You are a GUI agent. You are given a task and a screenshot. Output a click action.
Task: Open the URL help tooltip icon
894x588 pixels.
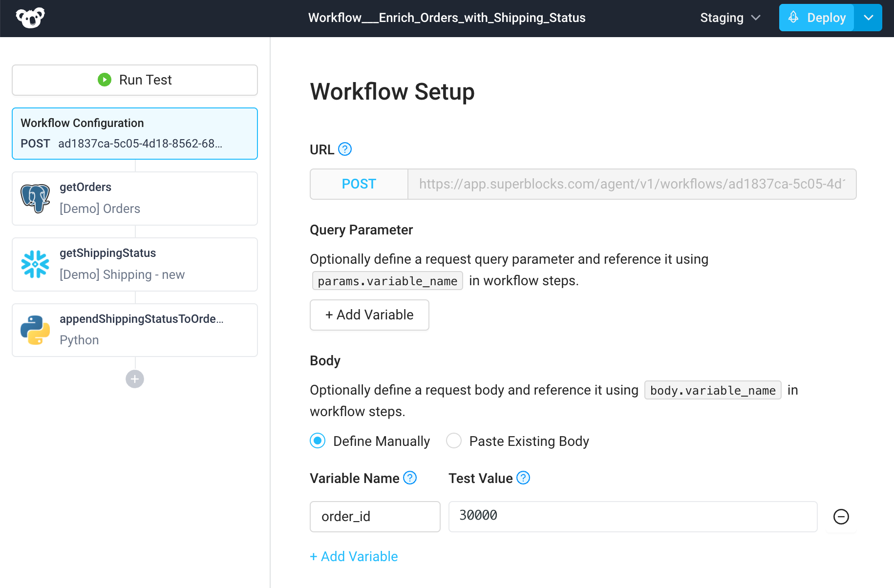click(345, 149)
